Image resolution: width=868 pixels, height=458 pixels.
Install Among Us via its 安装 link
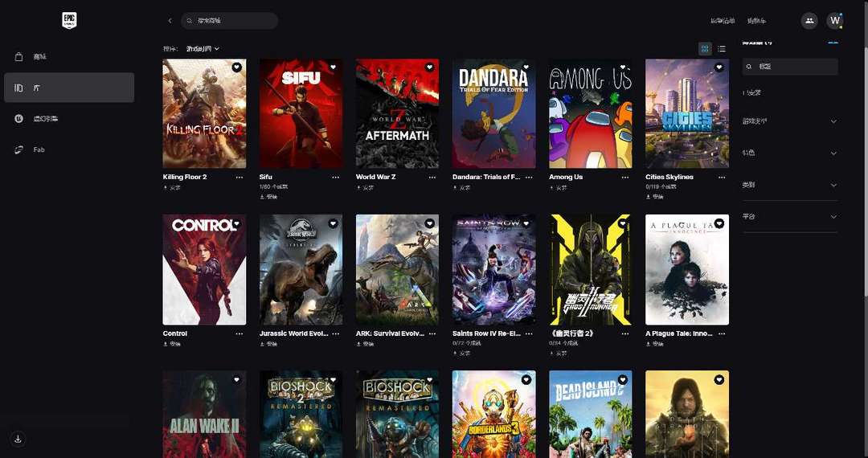559,187
